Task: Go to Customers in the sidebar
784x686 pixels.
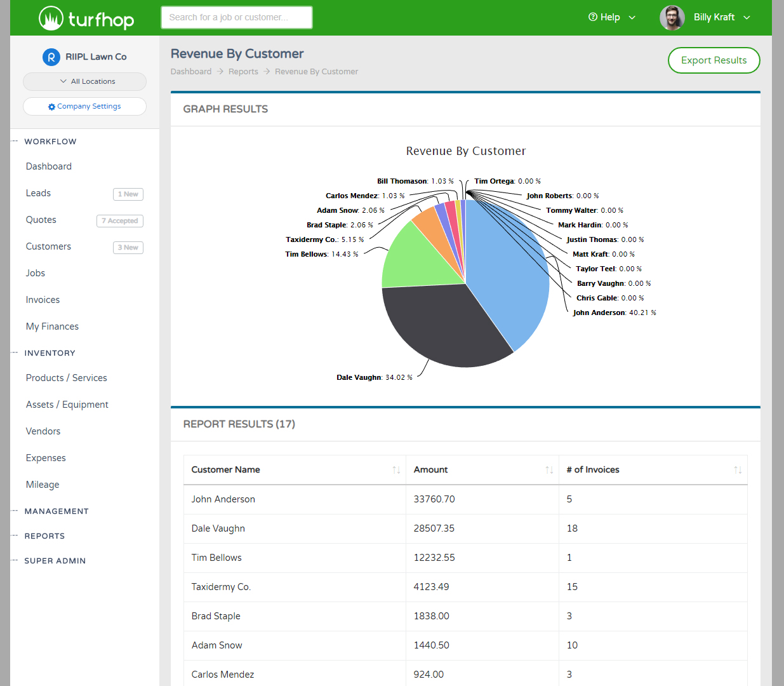Action: 48,246
